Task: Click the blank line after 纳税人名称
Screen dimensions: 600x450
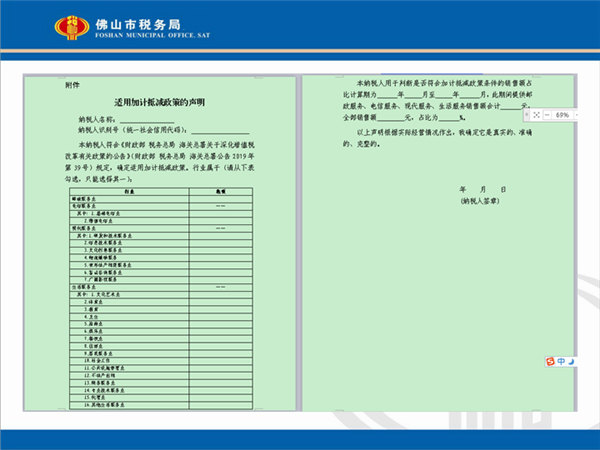Action: point(147,121)
